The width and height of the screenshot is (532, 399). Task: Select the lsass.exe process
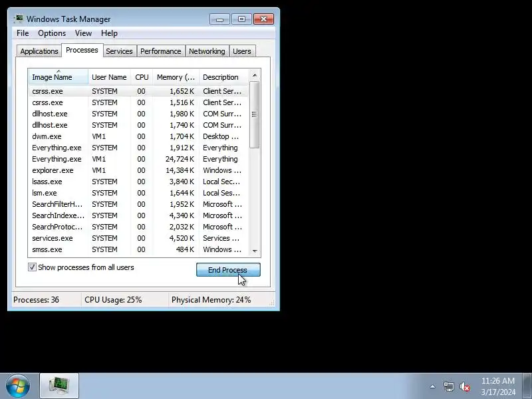[138, 182]
